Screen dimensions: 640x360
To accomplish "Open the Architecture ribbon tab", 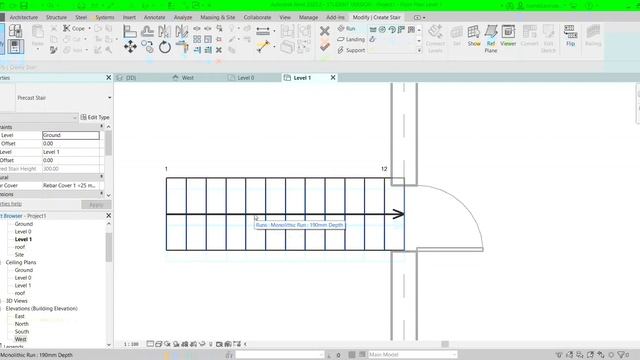I will [24, 18].
